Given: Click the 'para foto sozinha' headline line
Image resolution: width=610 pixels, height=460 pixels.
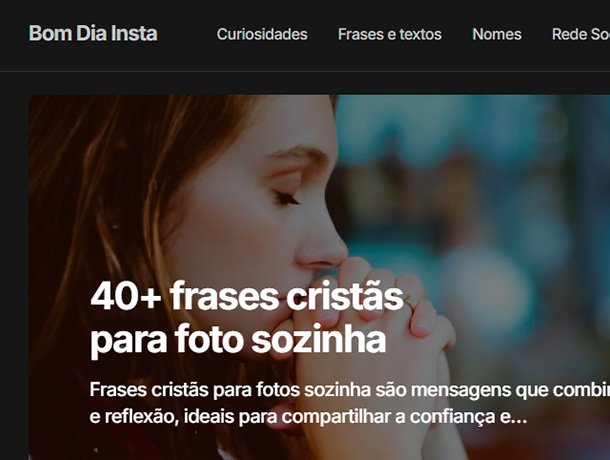Looking at the screenshot, I should 238,339.
